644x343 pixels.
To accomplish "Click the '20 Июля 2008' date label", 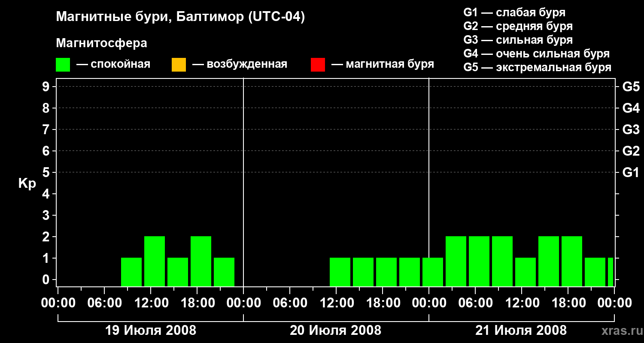I will tap(336, 331).
